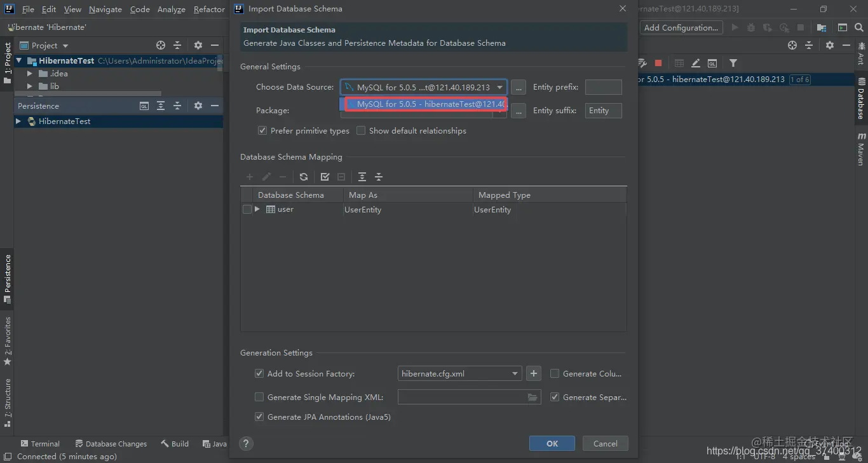868x463 pixels.
Task: Click the Collapse All icon in Schema Mapping toolbar
Action: [379, 177]
